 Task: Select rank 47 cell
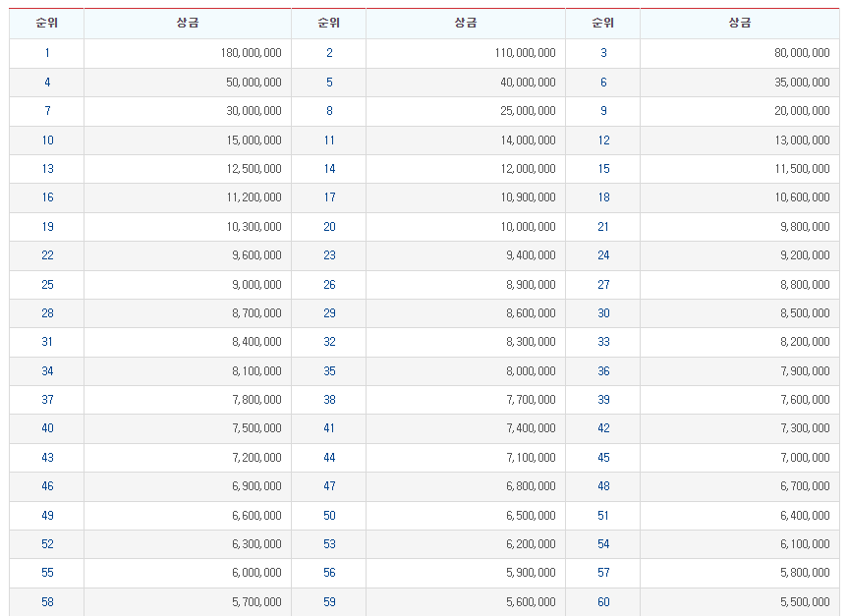point(329,486)
